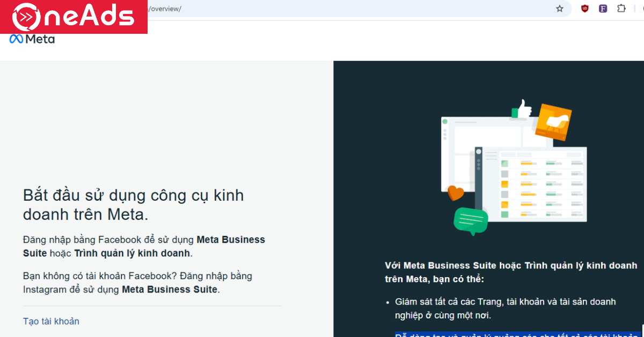
Task: Bookmark this page with the star icon
Action: click(x=560, y=9)
